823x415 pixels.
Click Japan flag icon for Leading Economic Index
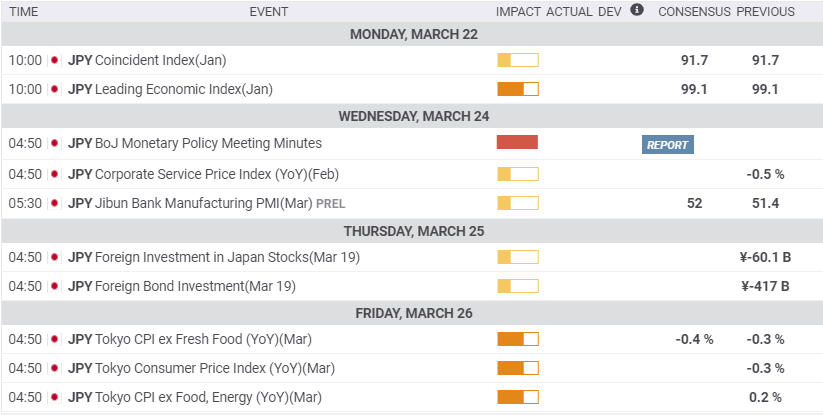coord(54,89)
